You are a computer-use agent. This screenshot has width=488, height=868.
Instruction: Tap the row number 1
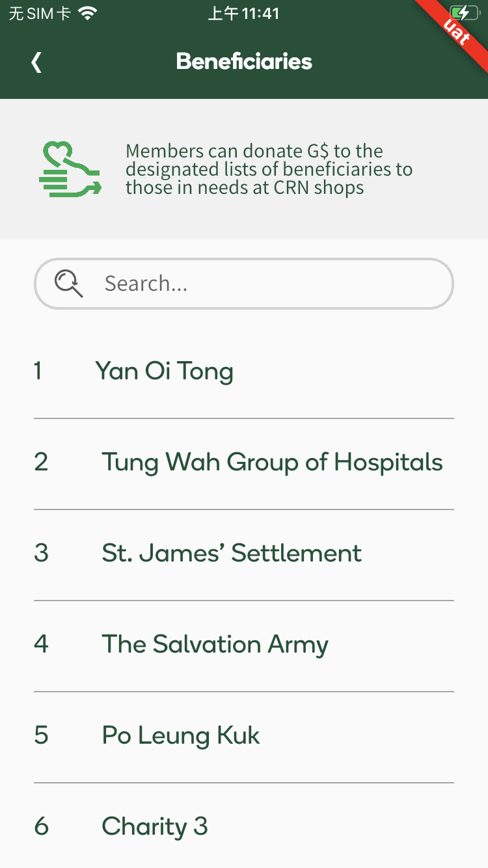click(x=38, y=371)
